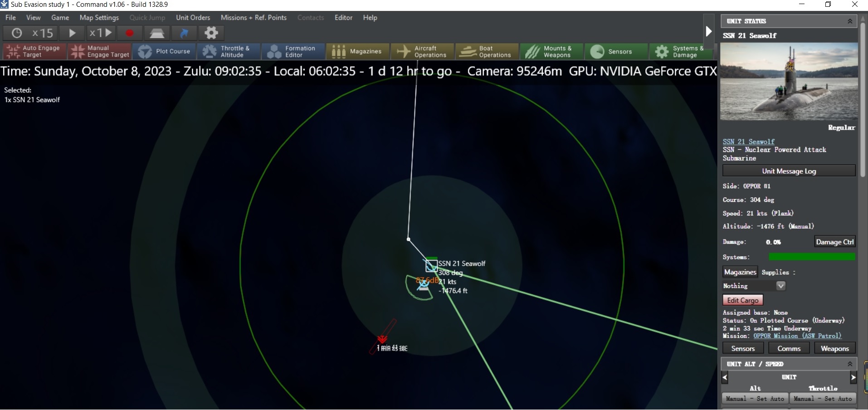Open Systems & Damage
The height and width of the screenshot is (410, 868).
681,51
